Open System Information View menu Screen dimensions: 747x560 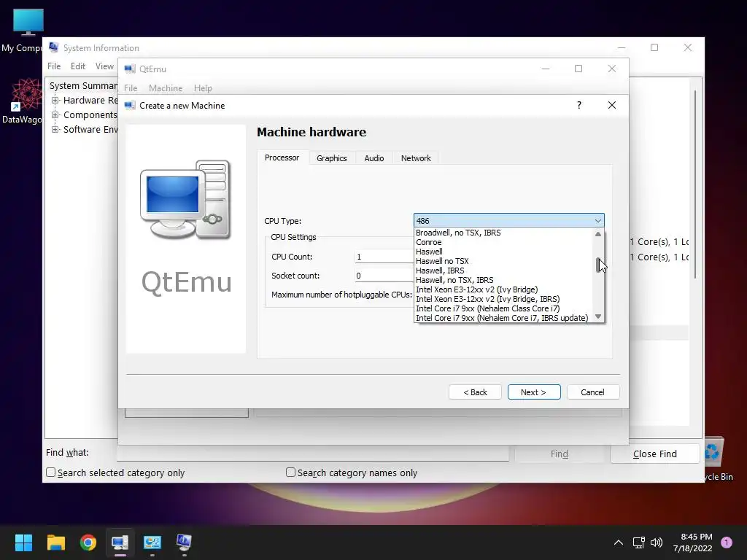click(104, 66)
